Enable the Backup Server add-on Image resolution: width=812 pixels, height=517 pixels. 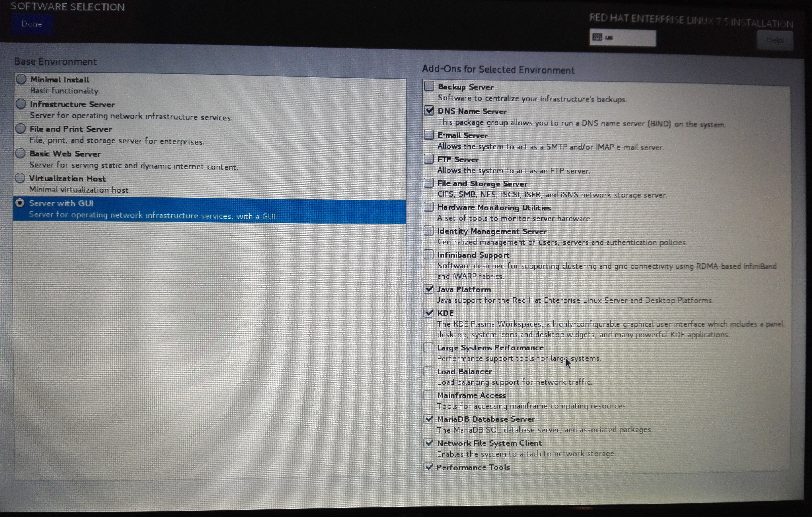(429, 86)
